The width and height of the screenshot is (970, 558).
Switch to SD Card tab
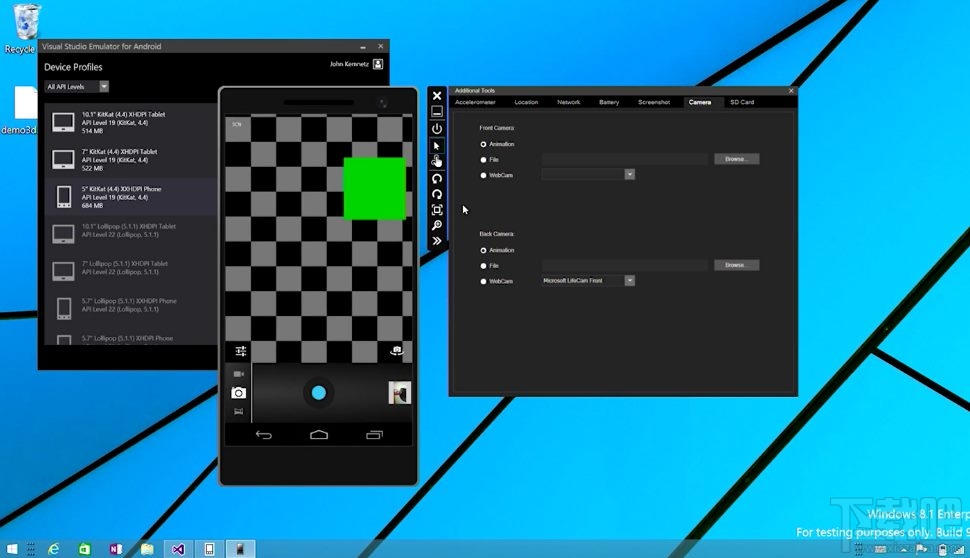pos(742,102)
